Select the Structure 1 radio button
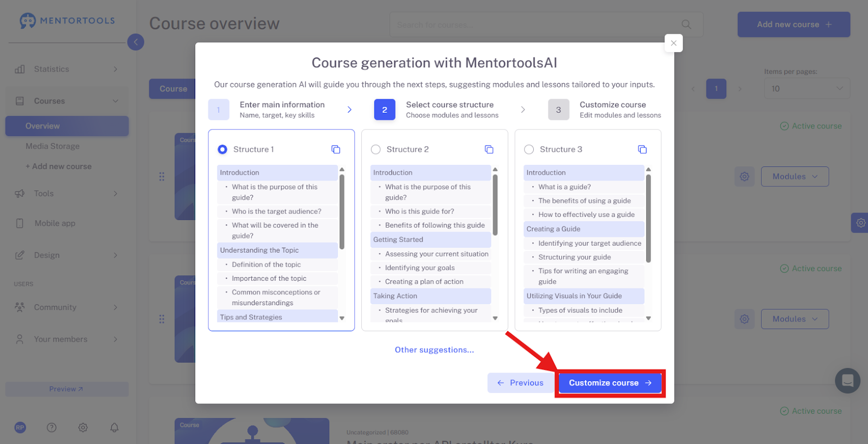The width and height of the screenshot is (868, 444). click(x=222, y=149)
